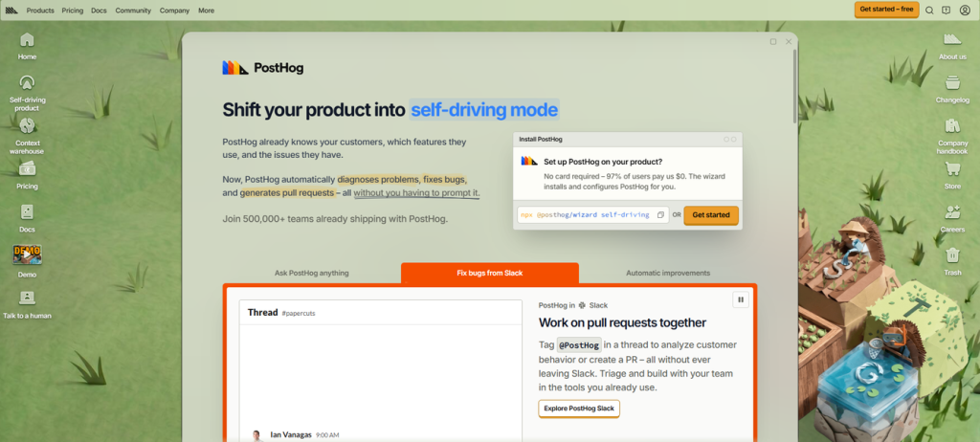This screenshot has width=980, height=442.
Task: Open the Talk to a human icon
Action: click(27, 304)
